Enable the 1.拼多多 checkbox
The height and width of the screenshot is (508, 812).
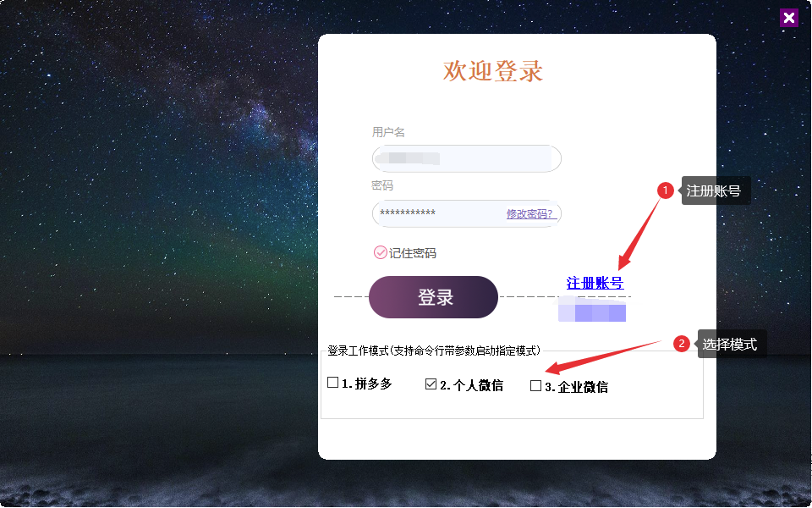[x=333, y=383]
